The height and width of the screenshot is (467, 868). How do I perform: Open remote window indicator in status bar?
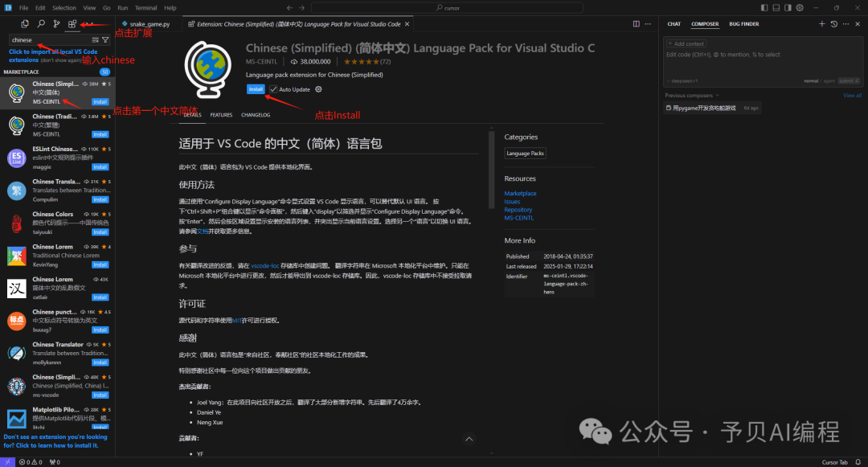tap(8, 462)
